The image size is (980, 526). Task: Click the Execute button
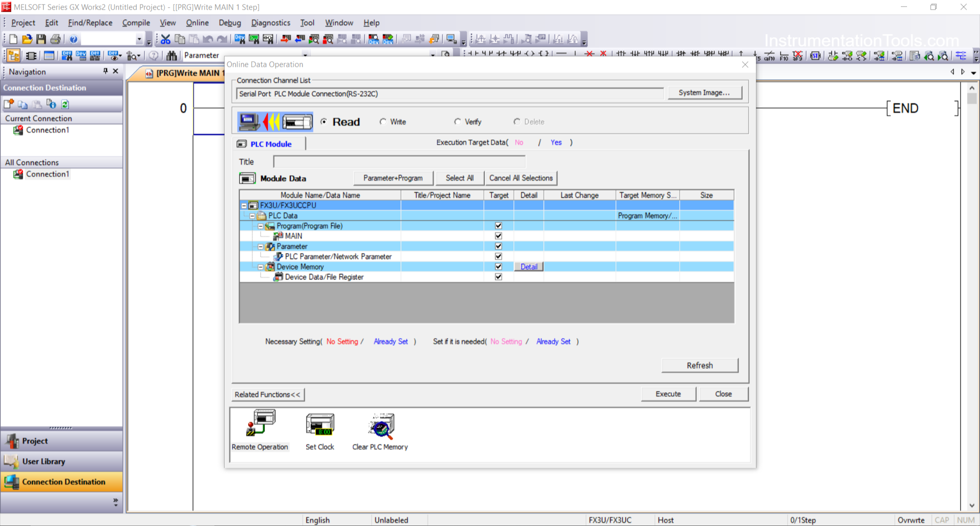(669, 394)
